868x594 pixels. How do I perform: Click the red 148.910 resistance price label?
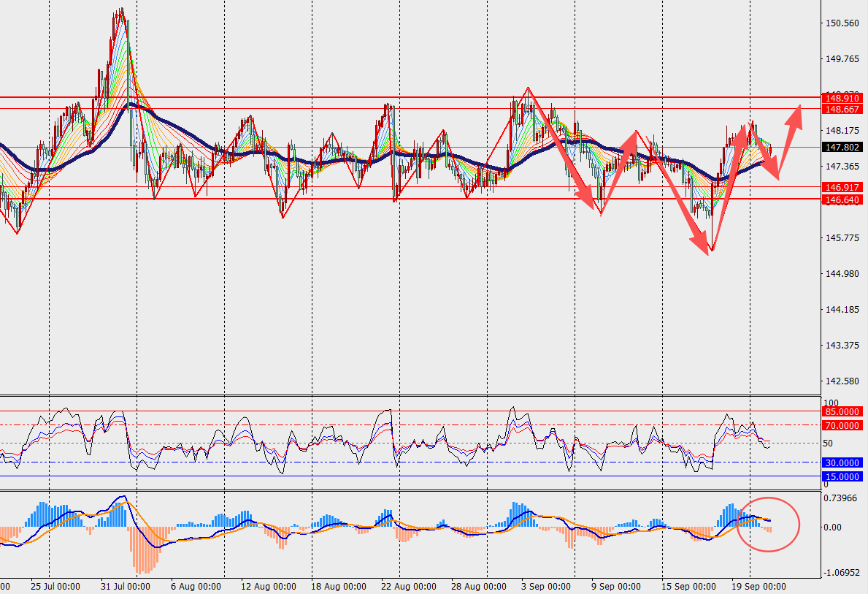pos(842,97)
